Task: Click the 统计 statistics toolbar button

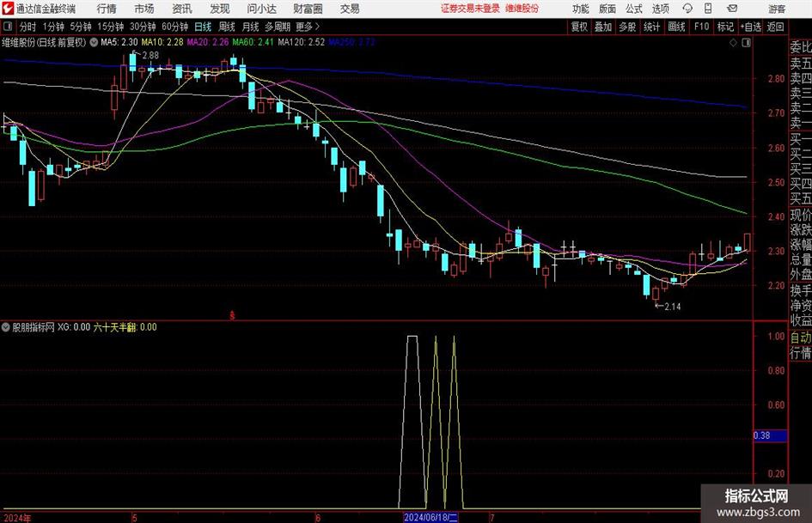Action: (x=652, y=27)
